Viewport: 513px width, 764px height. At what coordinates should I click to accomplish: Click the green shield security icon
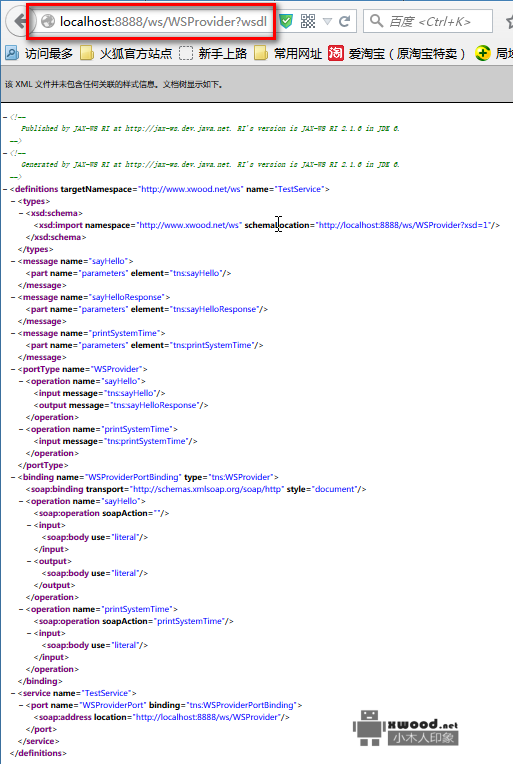286,21
